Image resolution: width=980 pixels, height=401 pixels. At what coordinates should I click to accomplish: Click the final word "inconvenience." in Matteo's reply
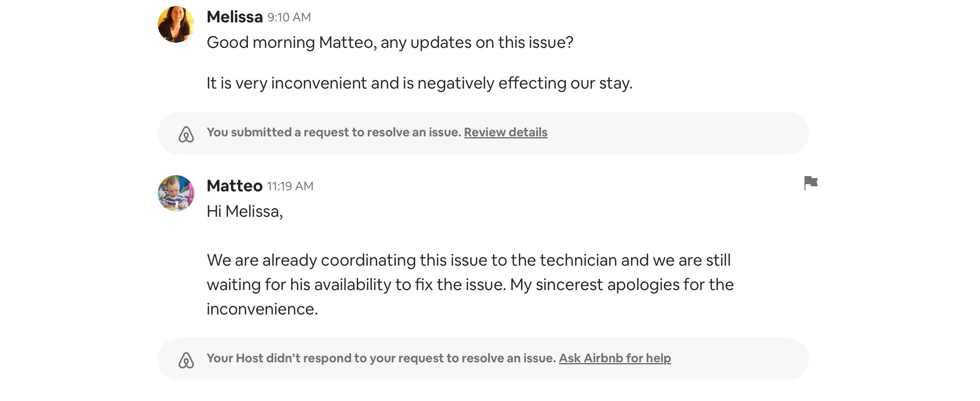[x=262, y=309]
